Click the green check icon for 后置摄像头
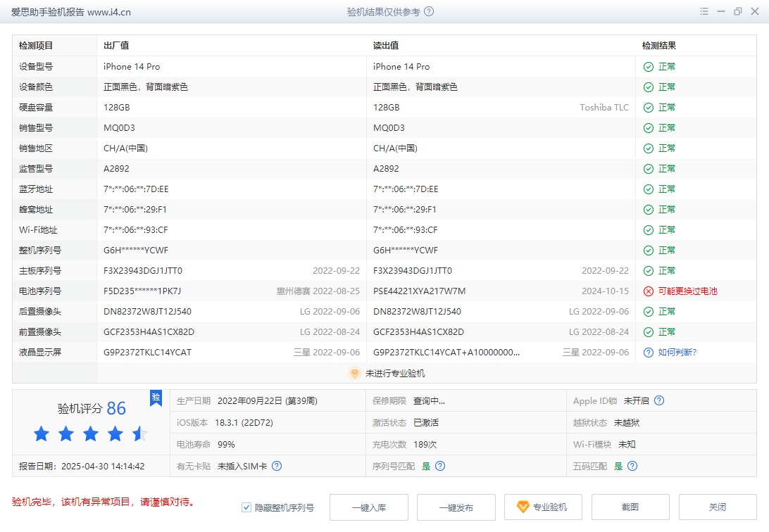Image resolution: width=769 pixels, height=532 pixels. [649, 312]
